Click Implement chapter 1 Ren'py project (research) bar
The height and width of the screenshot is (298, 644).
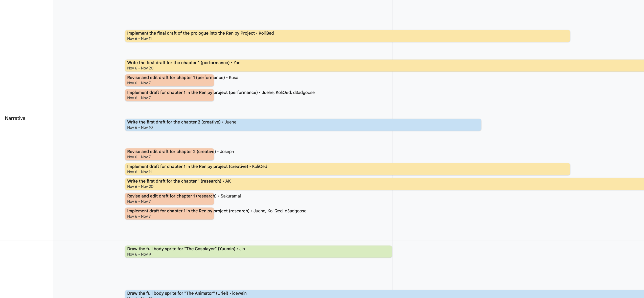click(x=169, y=214)
